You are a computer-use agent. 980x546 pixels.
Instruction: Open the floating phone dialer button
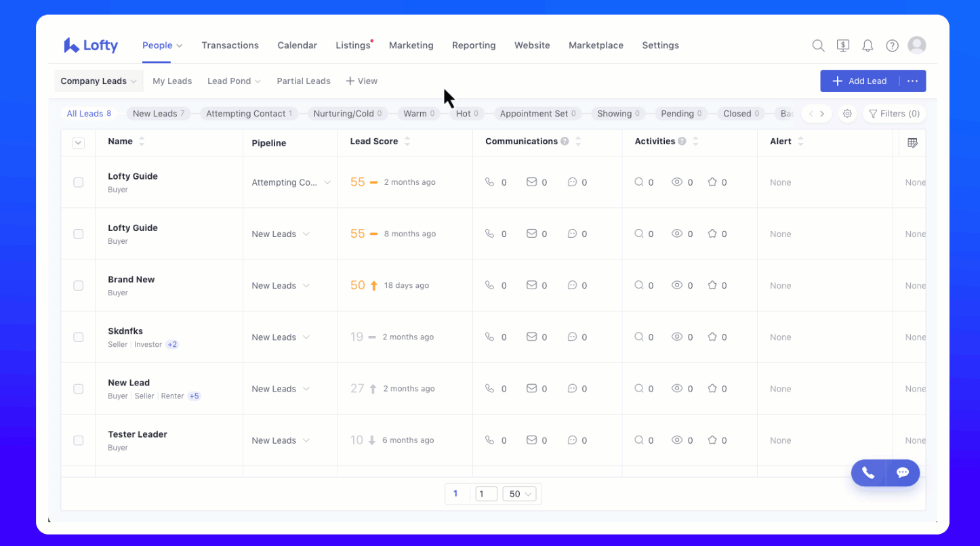click(868, 473)
